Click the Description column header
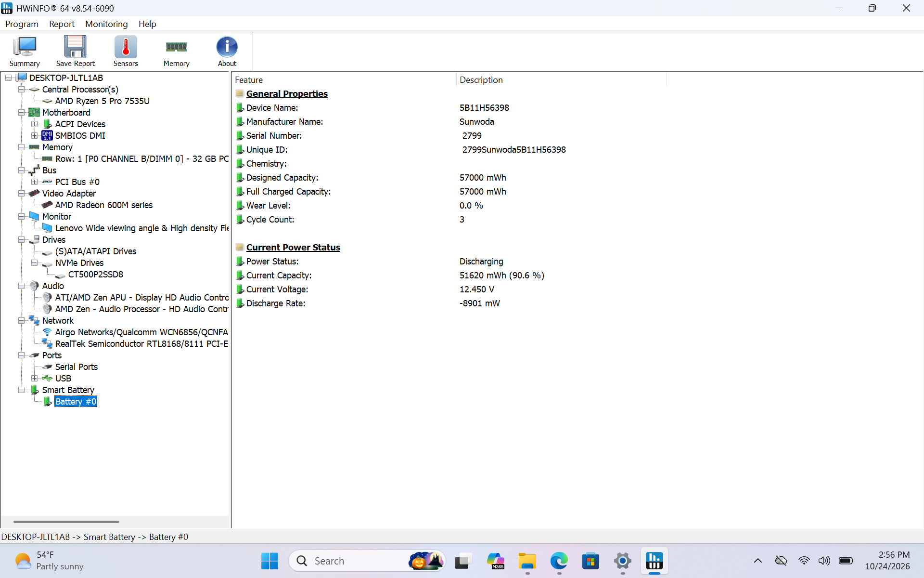 561,80
